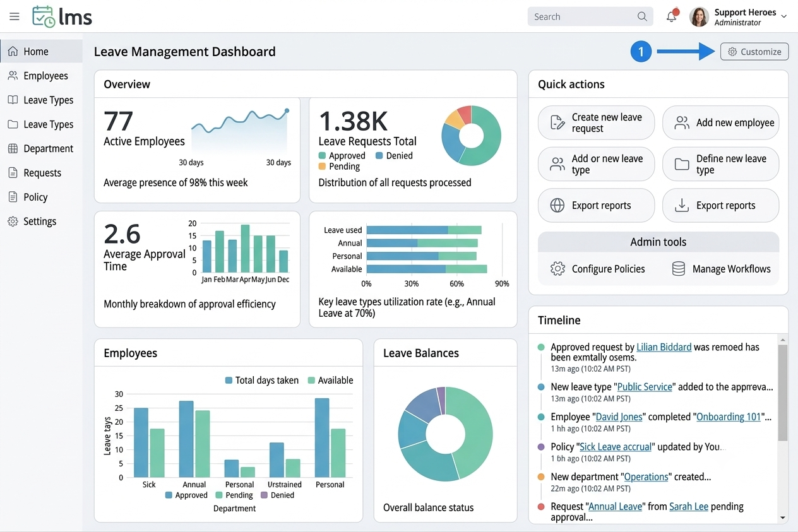Open the hamburger navigation menu
Image resolution: width=798 pixels, height=532 pixels.
tap(15, 17)
